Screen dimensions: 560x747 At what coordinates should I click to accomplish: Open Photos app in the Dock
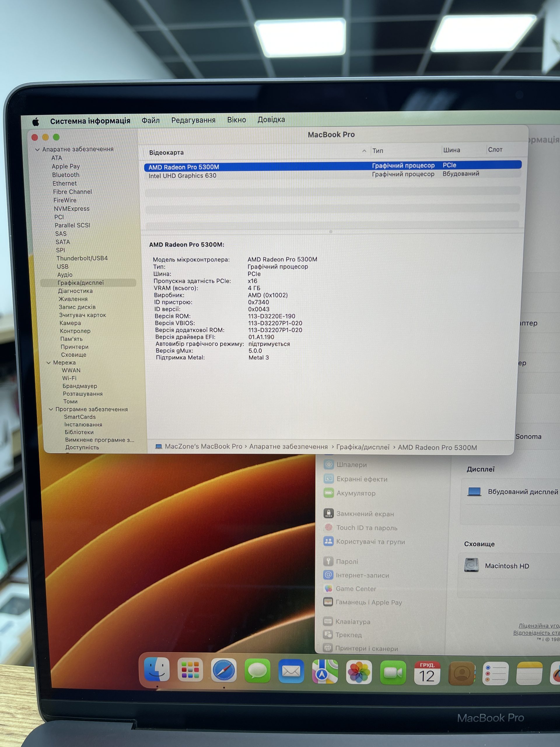pyautogui.click(x=359, y=672)
